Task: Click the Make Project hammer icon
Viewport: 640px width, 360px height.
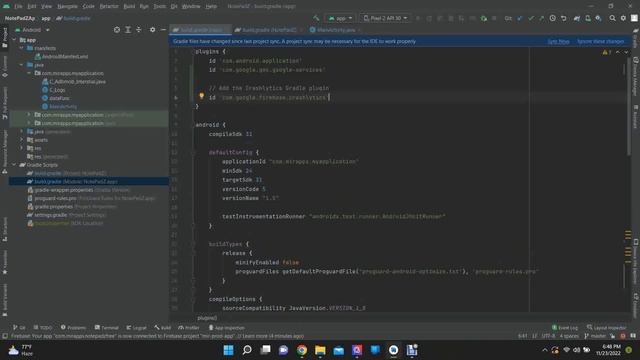Action: pos(316,18)
